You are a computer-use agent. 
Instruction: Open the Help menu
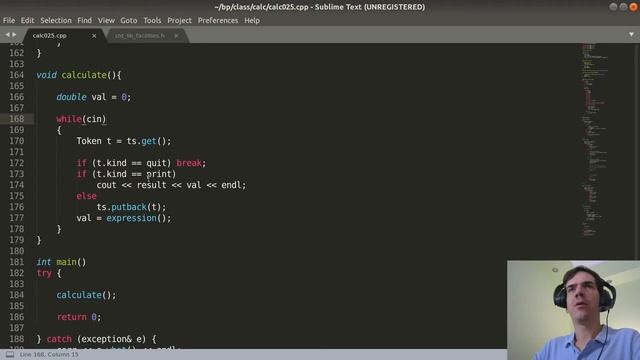[x=252, y=20]
